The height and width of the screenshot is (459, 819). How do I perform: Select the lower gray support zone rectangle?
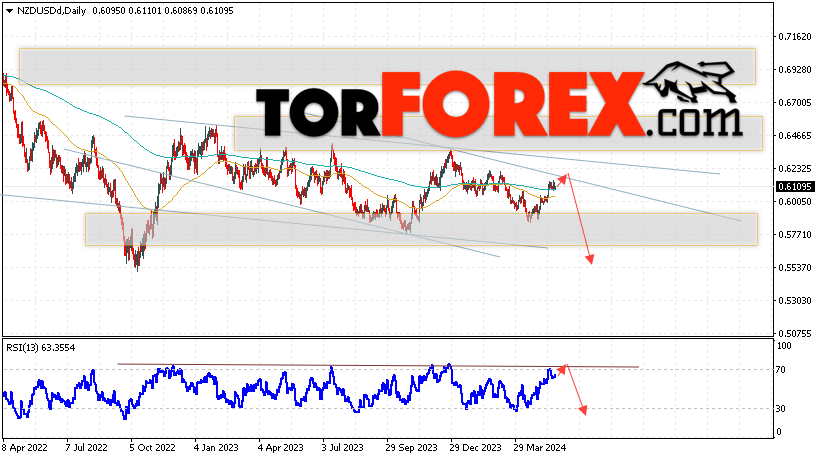tap(421, 229)
